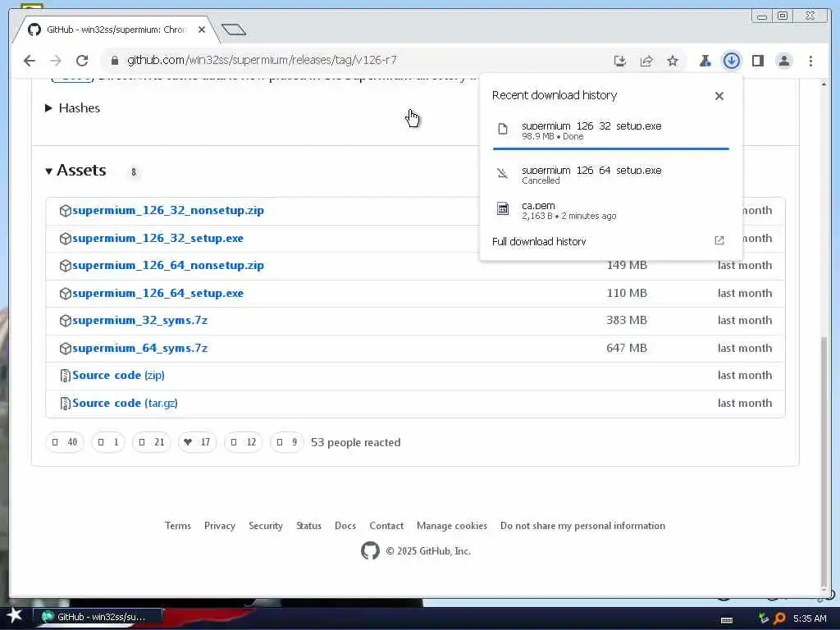This screenshot has height=630, width=840.
Task: Click zip icon beside Source code (zip)
Action: pyautogui.click(x=66, y=376)
